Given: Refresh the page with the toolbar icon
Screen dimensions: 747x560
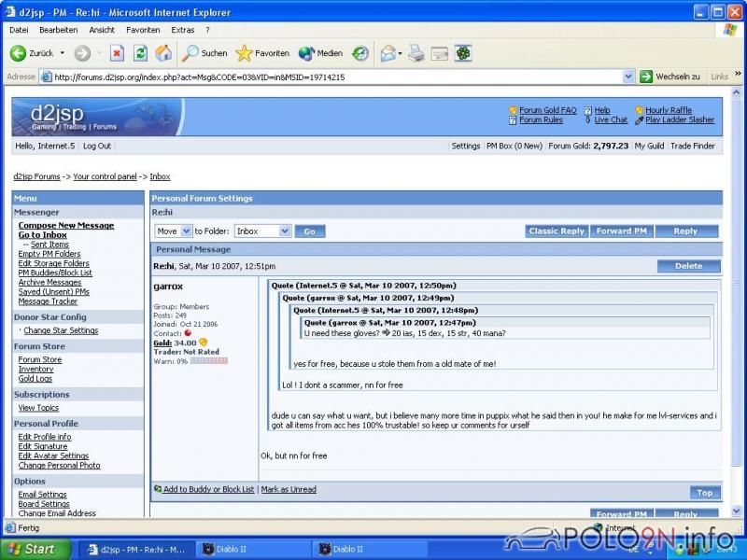Looking at the screenshot, I should tap(140, 53).
